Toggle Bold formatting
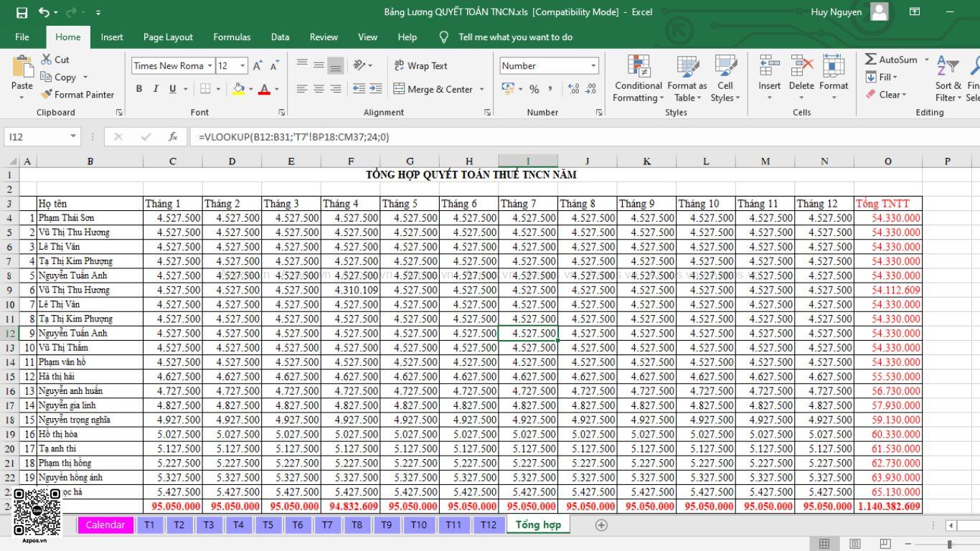The image size is (980, 551). pos(138,89)
